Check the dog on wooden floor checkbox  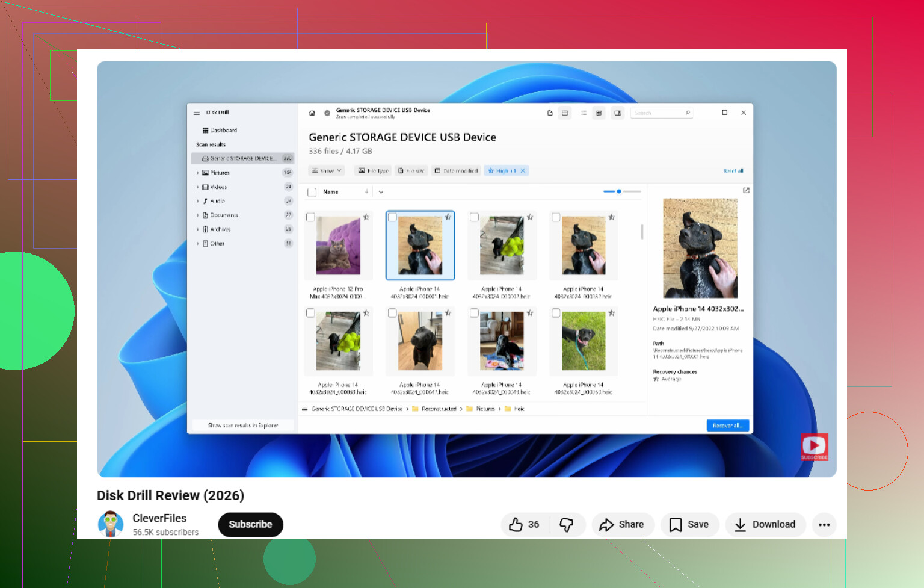pos(392,313)
